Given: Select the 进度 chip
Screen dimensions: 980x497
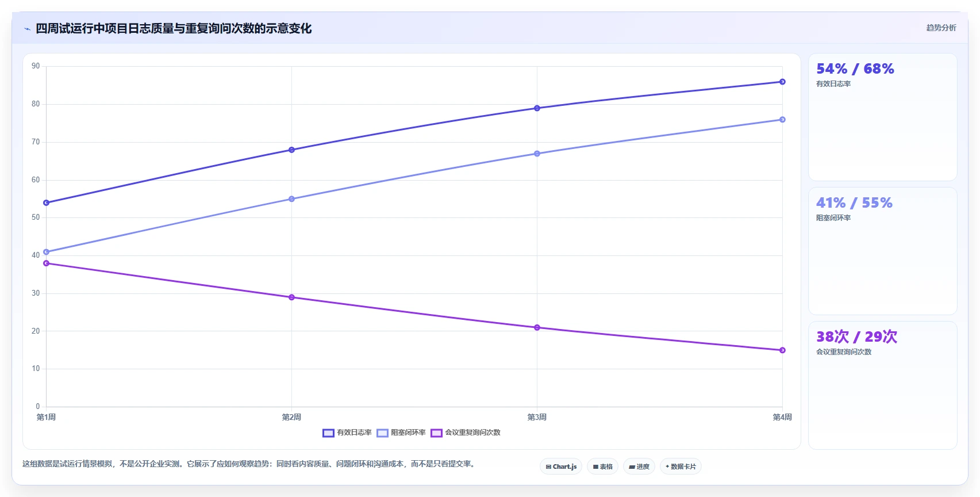Looking at the screenshot, I should (639, 467).
